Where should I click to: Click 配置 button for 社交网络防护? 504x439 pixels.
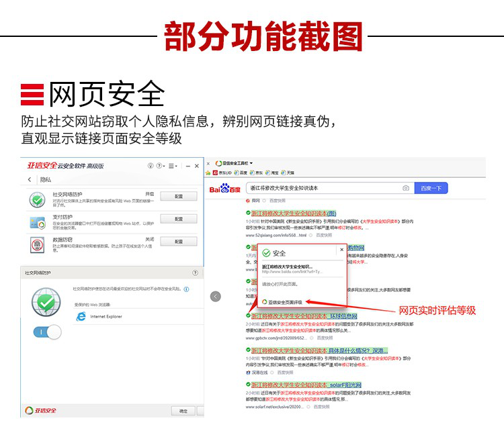point(178,197)
